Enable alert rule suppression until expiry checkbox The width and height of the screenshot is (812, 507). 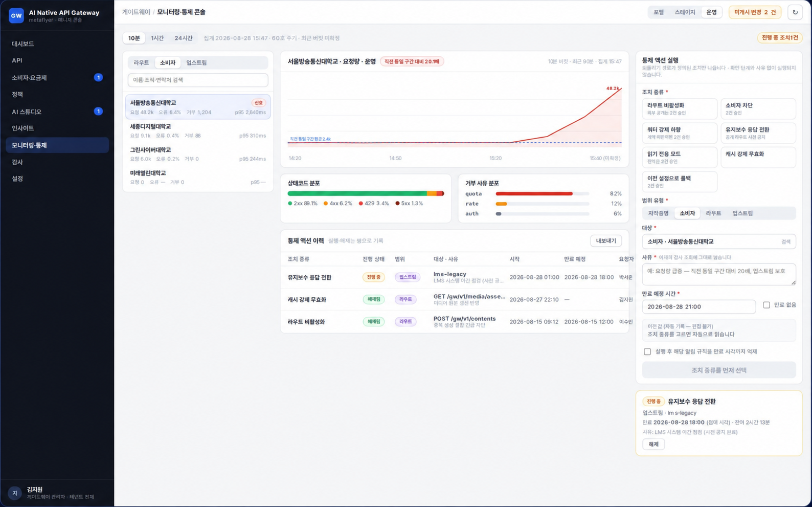coord(647,351)
